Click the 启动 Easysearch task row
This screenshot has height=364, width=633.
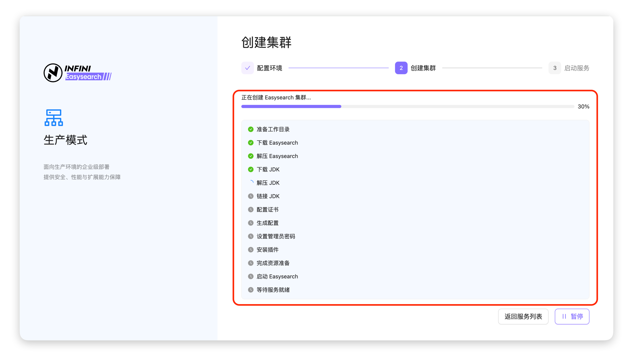[x=277, y=276]
